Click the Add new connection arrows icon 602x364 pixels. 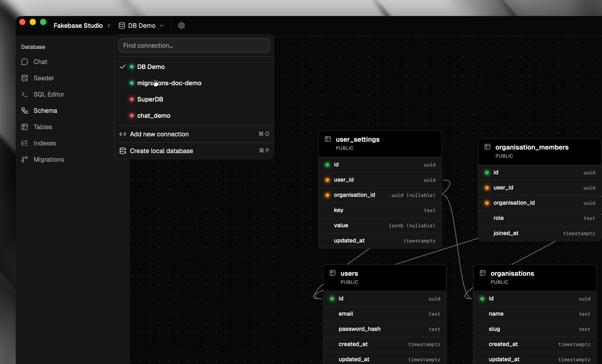click(123, 134)
